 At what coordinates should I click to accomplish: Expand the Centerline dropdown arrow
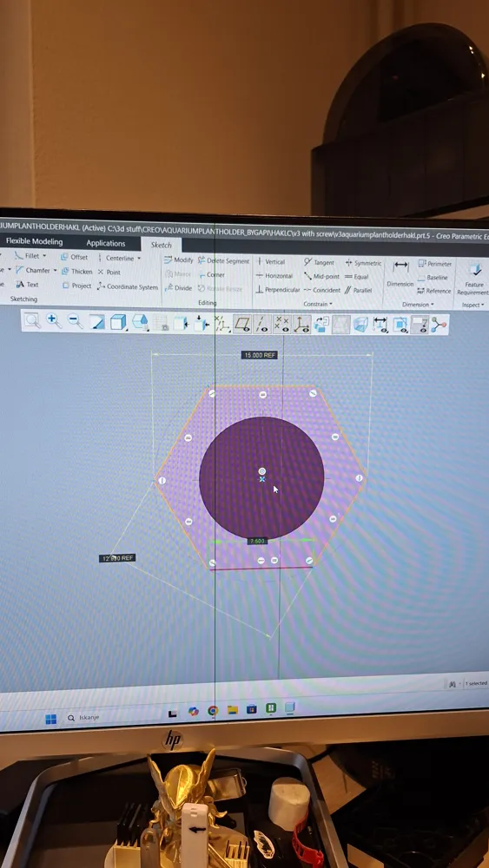(x=139, y=258)
